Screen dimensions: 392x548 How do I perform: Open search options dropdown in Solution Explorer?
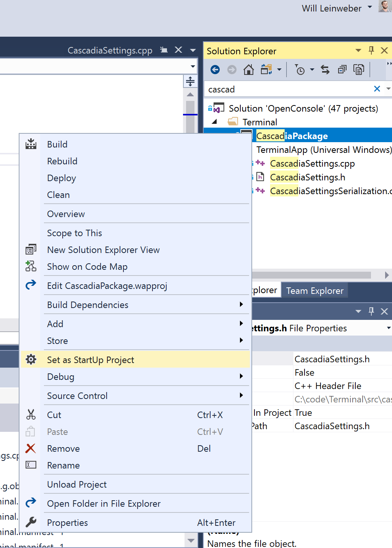click(x=389, y=89)
